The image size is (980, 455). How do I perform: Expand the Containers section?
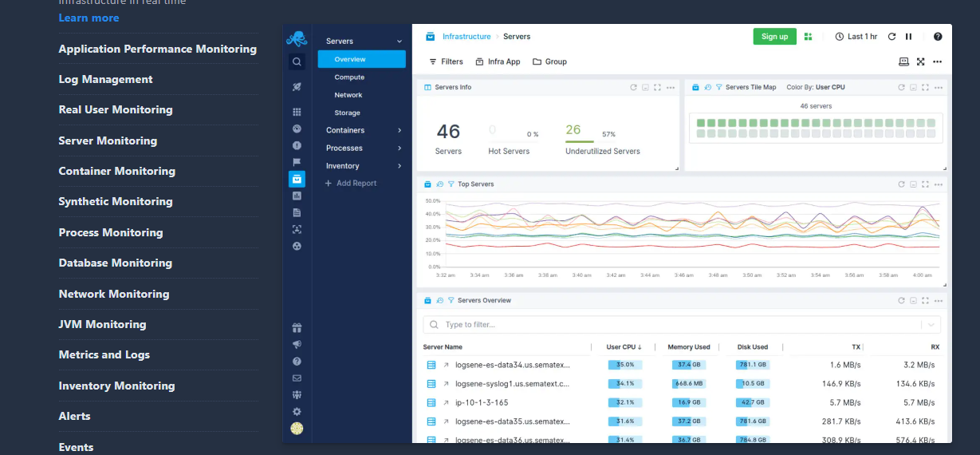point(399,130)
